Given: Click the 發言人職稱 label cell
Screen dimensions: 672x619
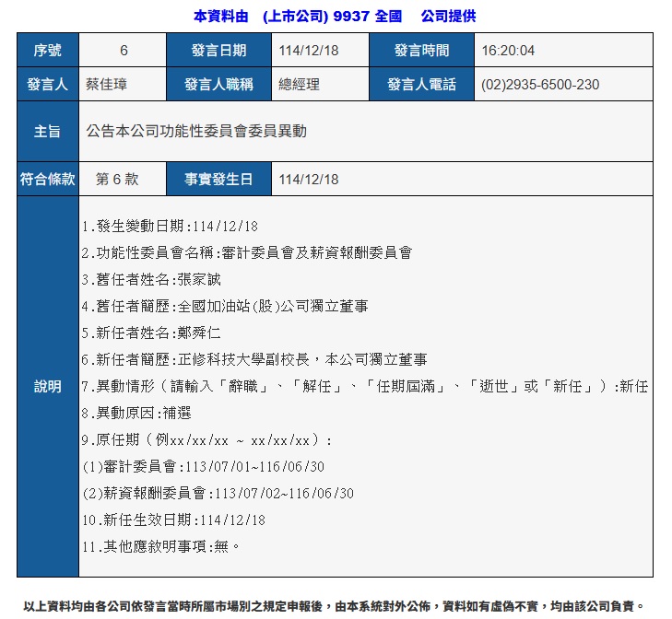Looking at the screenshot, I should 218,85.
